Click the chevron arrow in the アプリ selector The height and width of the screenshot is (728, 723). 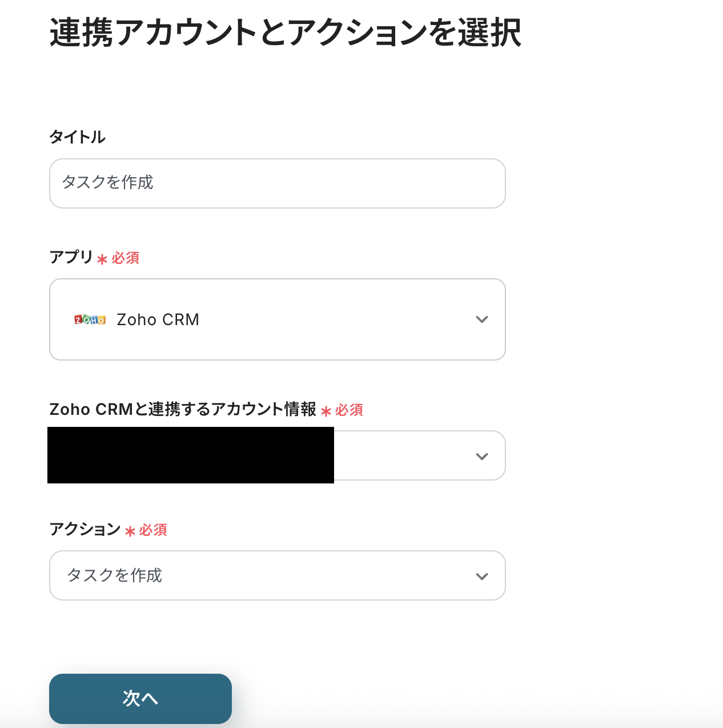click(x=481, y=319)
